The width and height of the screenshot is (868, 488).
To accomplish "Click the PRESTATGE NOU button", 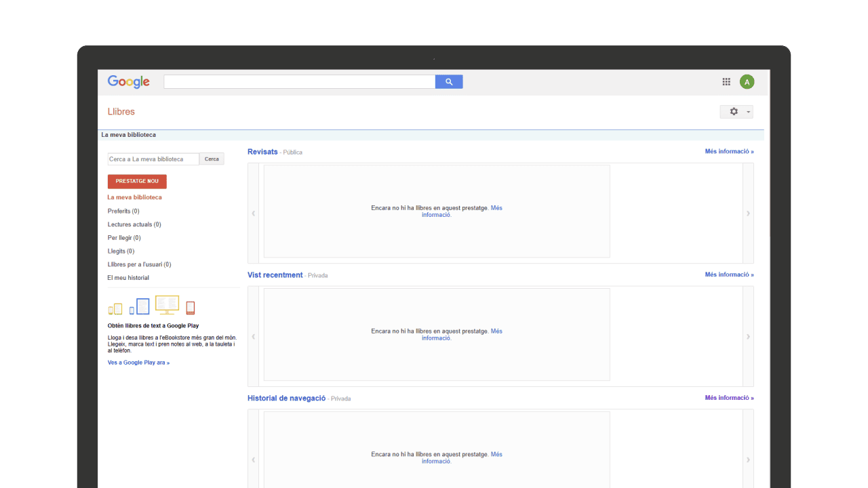I will tap(137, 182).
